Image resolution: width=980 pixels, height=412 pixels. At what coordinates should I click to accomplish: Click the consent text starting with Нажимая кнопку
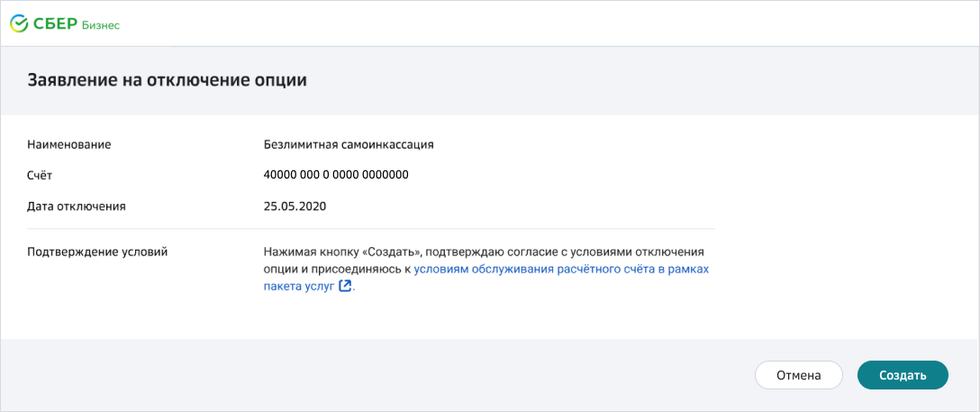[x=306, y=251]
